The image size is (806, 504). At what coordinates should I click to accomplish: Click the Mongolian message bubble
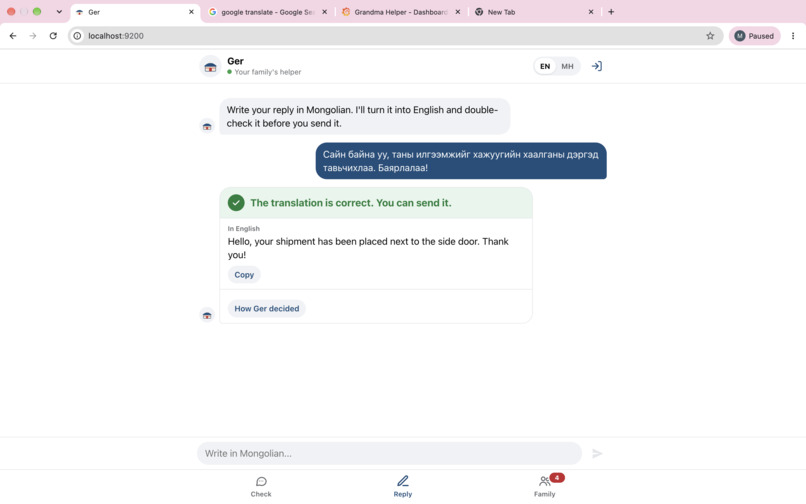click(x=461, y=161)
